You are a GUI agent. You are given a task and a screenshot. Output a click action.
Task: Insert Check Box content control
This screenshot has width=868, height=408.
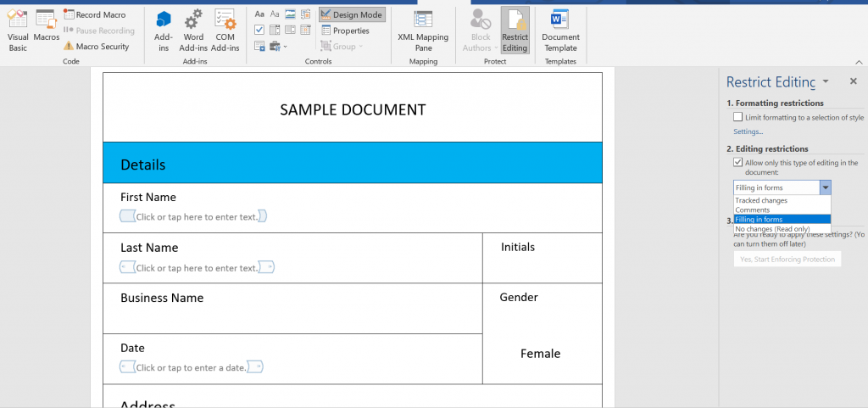coord(259,30)
